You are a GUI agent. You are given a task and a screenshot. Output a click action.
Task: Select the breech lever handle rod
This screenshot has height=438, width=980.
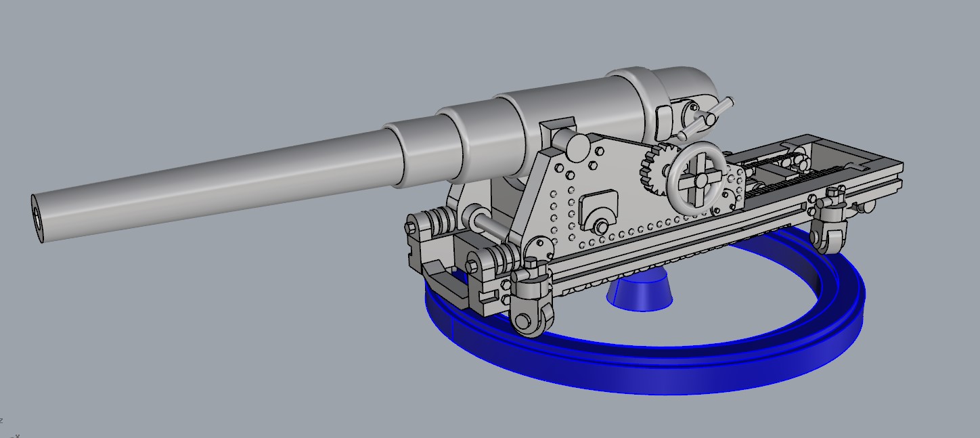tap(705, 118)
